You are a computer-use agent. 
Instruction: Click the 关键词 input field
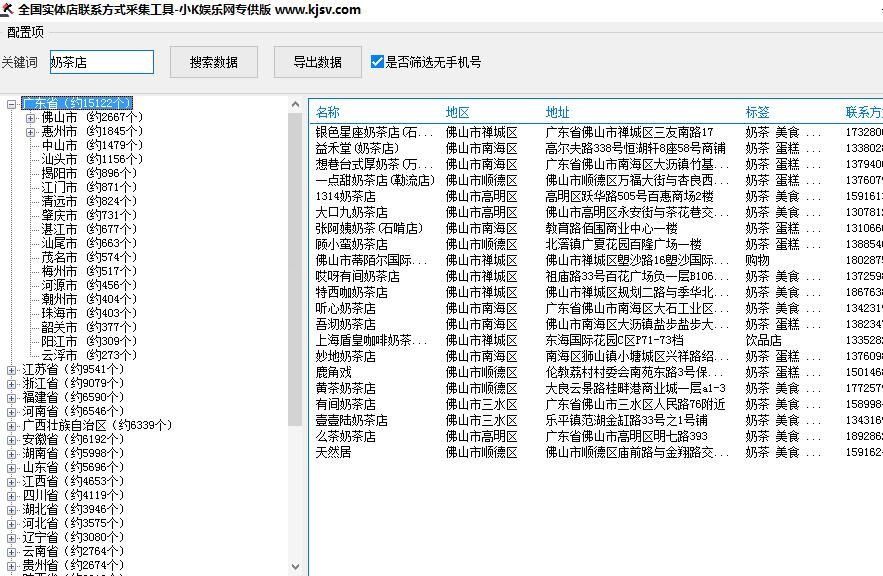point(101,62)
